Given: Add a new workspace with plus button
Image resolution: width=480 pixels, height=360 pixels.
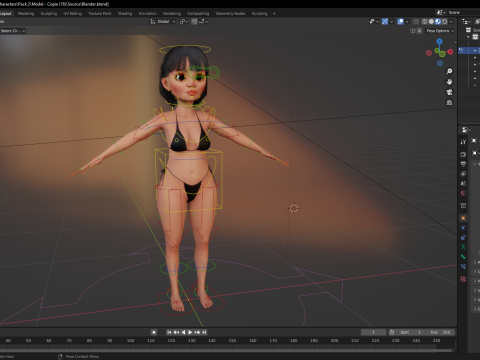Looking at the screenshot, I should pyautogui.click(x=274, y=14).
